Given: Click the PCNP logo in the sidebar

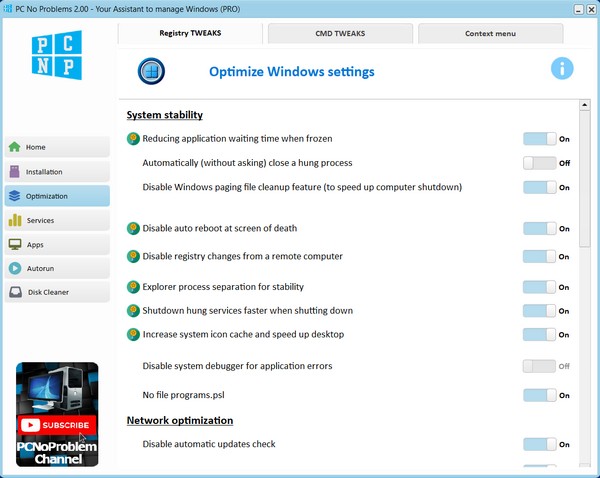Looking at the screenshot, I should point(57,55).
